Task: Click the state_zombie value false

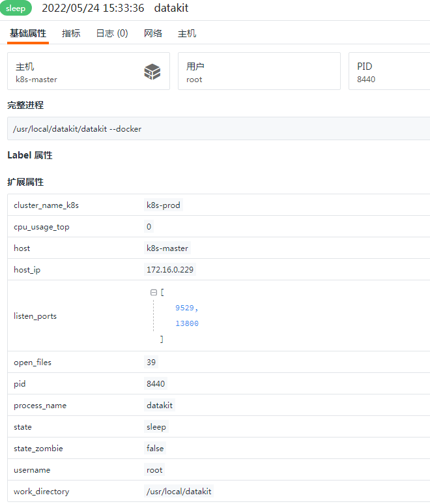Action: 155,449
